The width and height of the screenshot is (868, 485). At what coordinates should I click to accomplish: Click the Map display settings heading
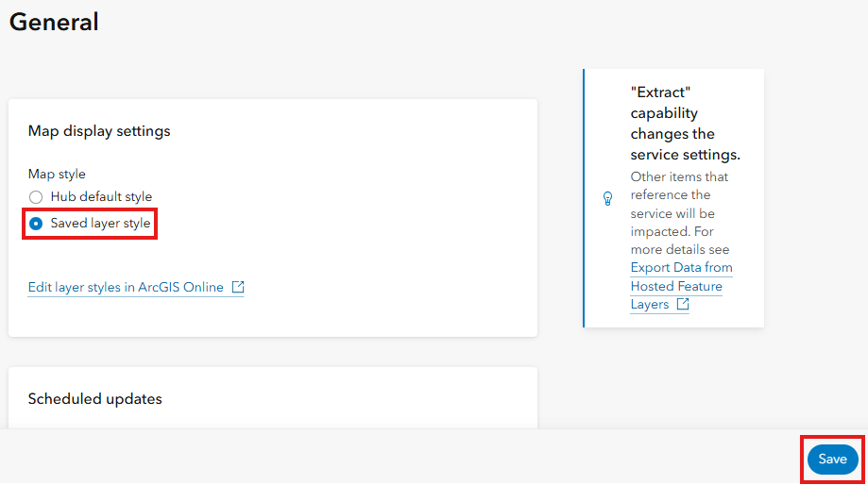[x=99, y=131]
